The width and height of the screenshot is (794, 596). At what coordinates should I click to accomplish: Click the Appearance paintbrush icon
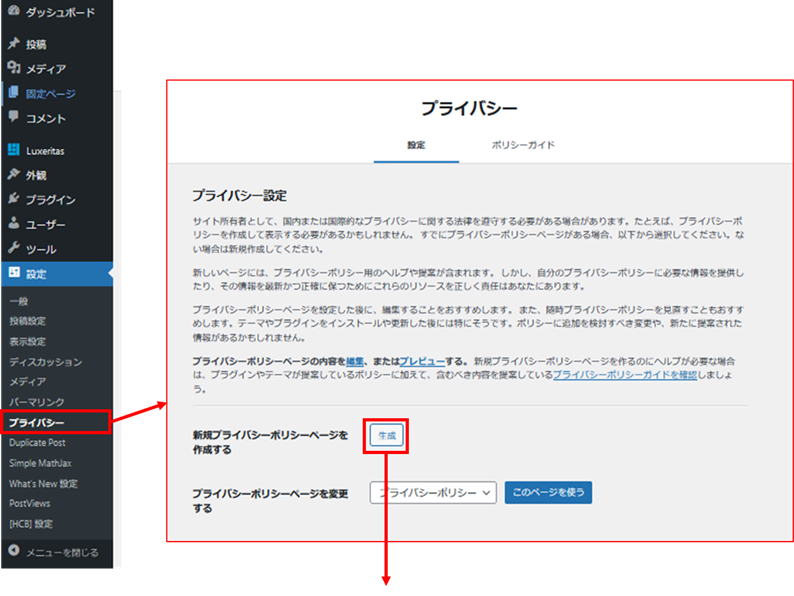(x=13, y=175)
